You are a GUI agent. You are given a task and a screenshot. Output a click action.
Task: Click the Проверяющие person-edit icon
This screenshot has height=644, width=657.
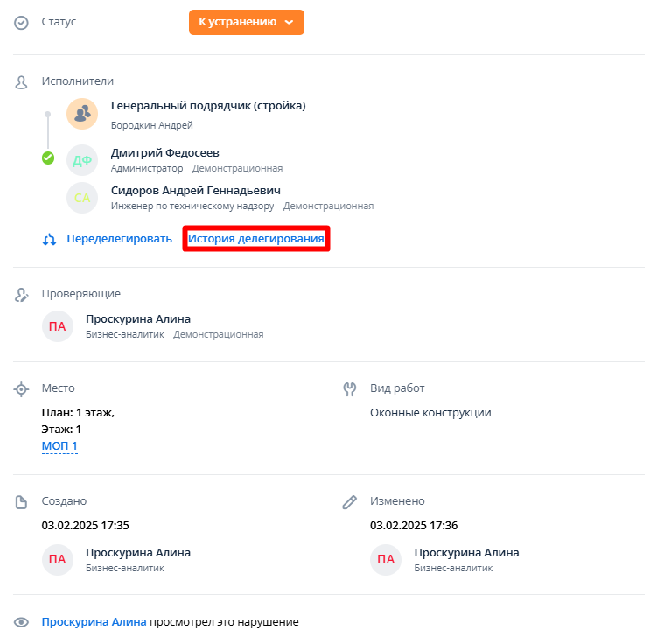coord(22,295)
